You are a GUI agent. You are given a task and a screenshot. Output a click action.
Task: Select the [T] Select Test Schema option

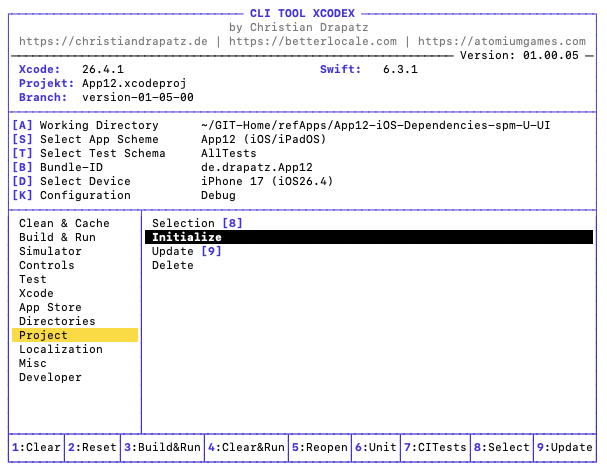[x=89, y=153]
